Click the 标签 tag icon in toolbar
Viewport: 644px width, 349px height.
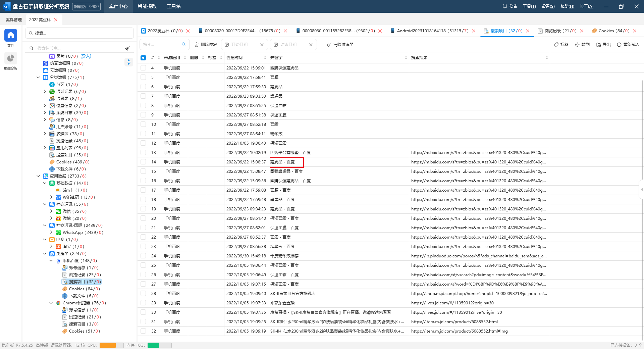coord(556,45)
